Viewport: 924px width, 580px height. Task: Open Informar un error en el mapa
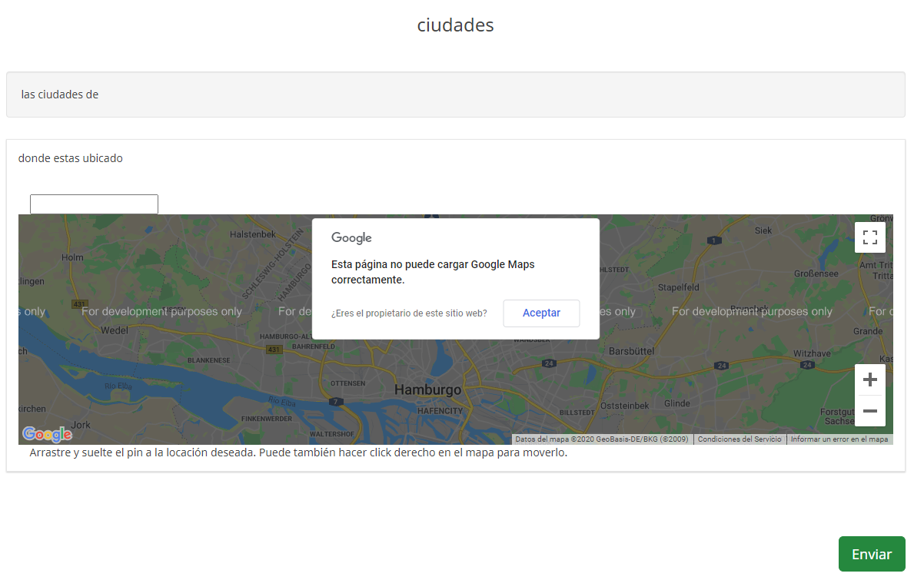tap(839, 439)
